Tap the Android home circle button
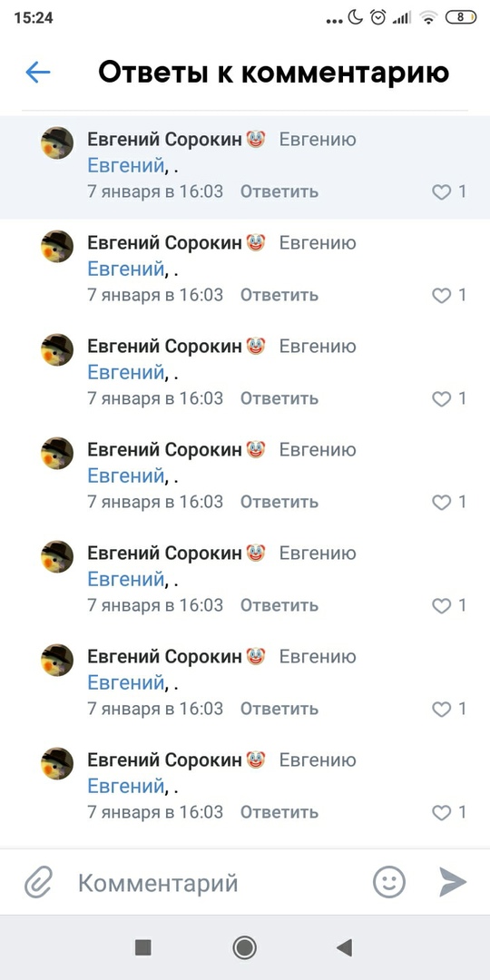Image resolution: width=490 pixels, height=980 pixels. 244,947
